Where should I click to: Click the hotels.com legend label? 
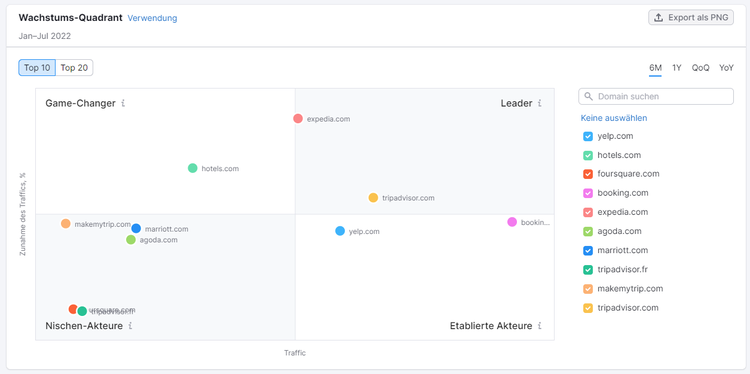click(x=619, y=155)
